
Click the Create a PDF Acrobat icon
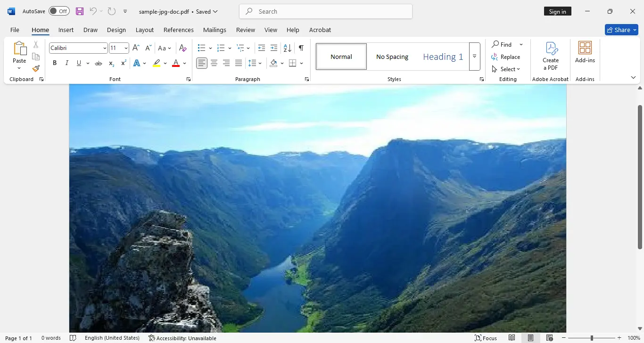551,56
